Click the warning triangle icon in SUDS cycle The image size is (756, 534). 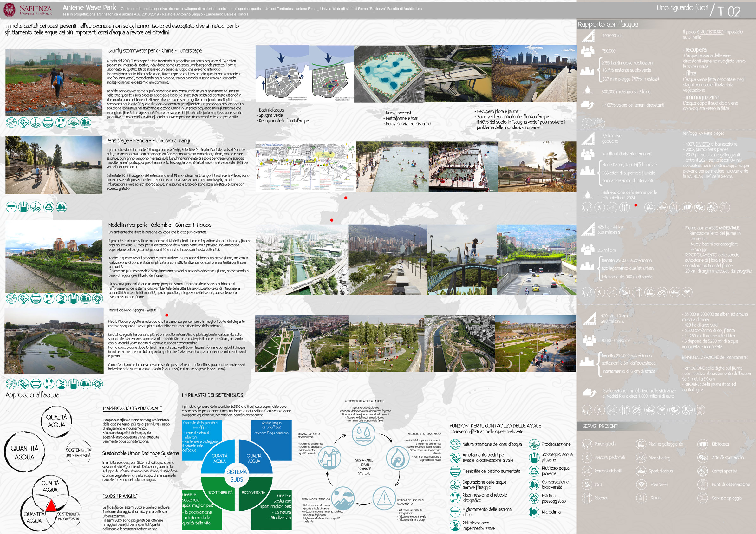(384, 498)
